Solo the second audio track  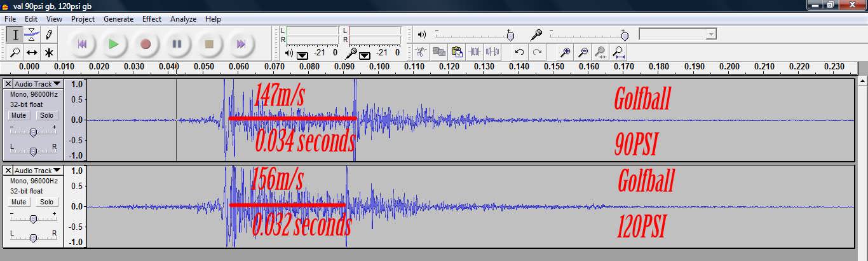46,202
